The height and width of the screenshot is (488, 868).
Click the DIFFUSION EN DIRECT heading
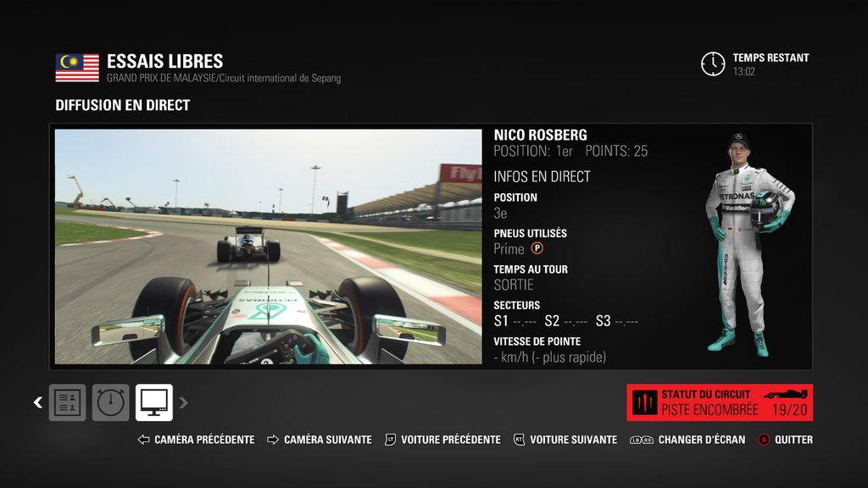(x=122, y=105)
